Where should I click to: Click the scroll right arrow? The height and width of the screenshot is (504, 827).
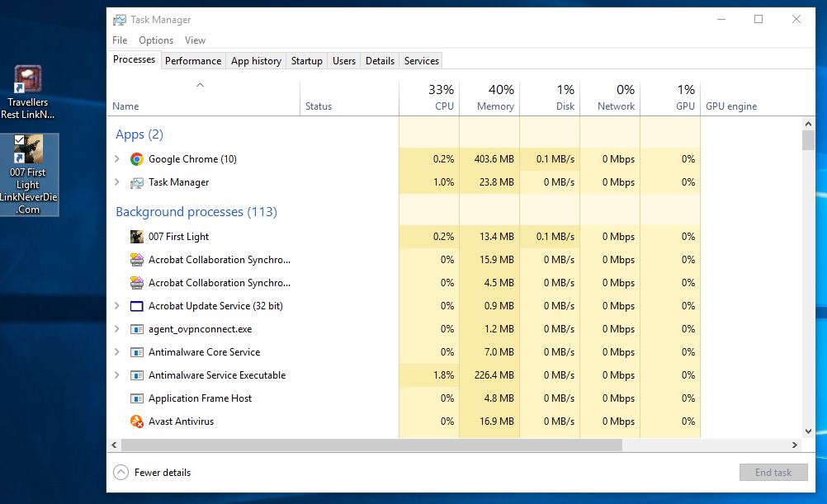794,445
